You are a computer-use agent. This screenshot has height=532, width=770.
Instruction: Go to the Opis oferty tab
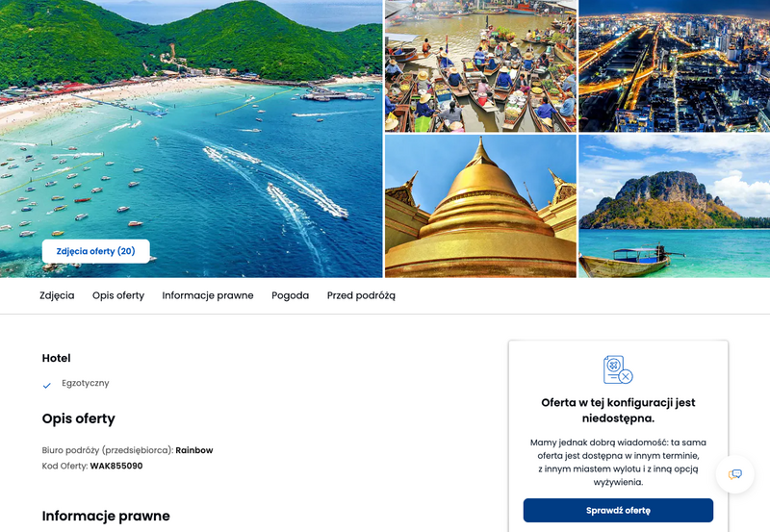pos(118,295)
